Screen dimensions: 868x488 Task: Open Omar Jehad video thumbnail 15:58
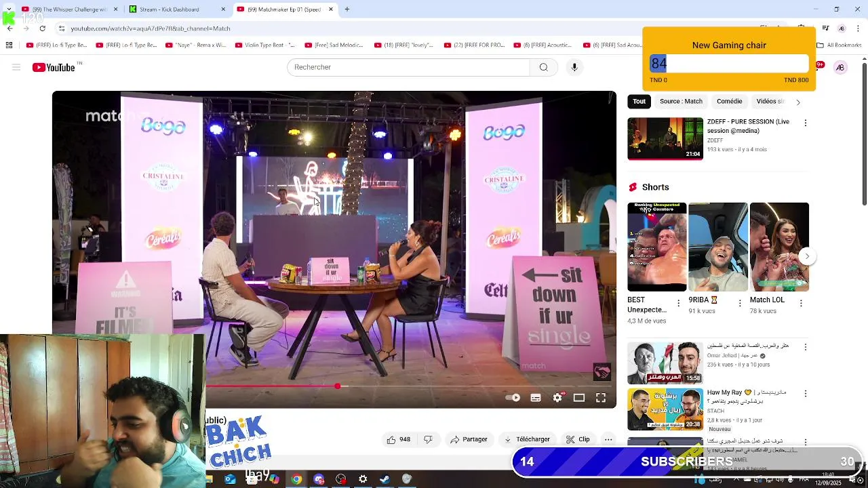(665, 363)
